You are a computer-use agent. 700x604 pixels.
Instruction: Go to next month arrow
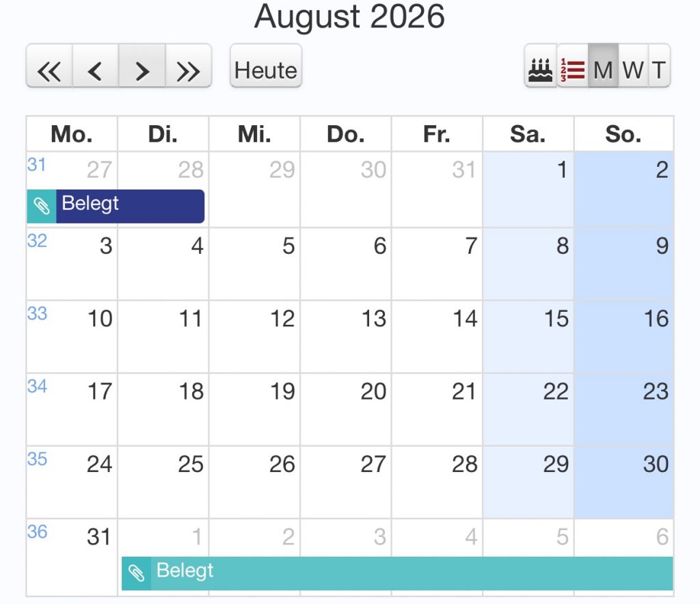(x=142, y=70)
